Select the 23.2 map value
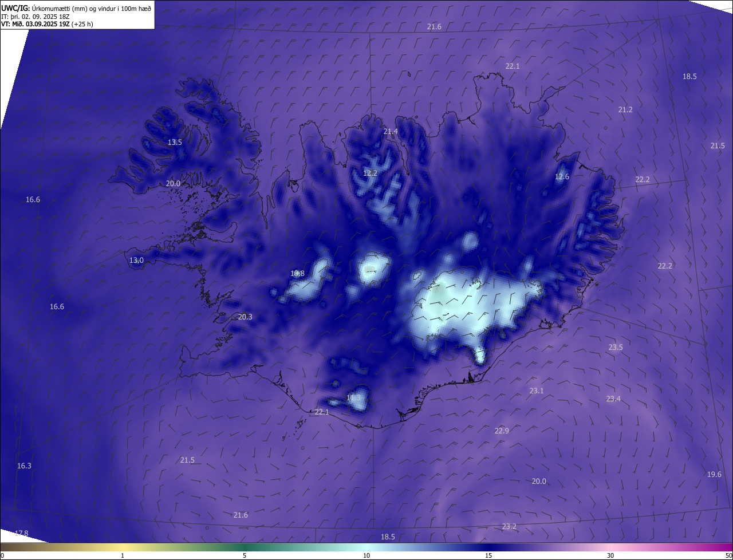The image size is (733, 560). 509,527
